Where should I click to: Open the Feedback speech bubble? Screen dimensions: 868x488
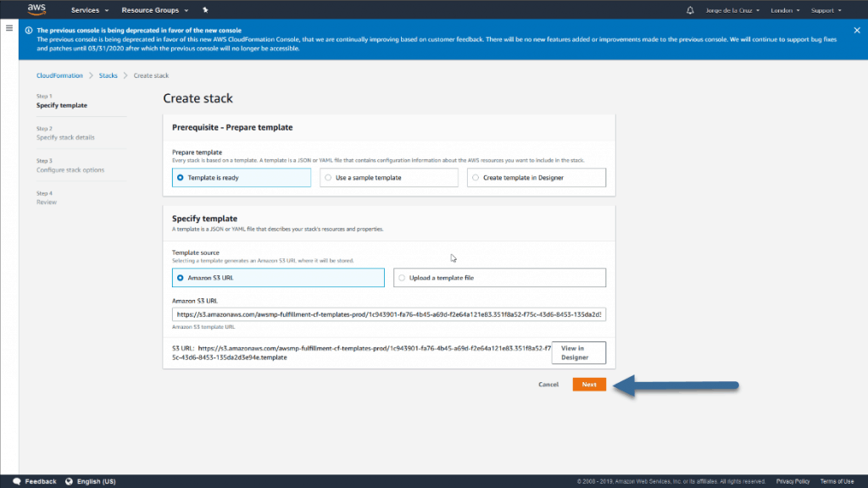(x=17, y=481)
